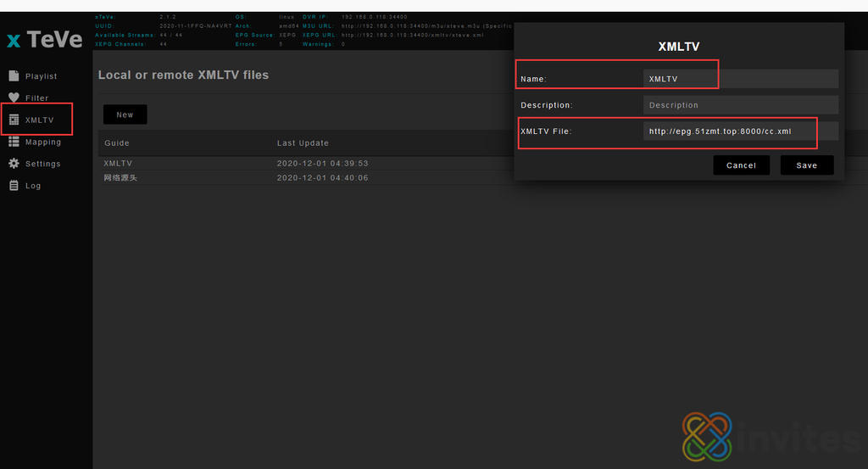Screen dimensions: 868x469
Task: Click the UUID value in header
Action: click(x=196, y=26)
